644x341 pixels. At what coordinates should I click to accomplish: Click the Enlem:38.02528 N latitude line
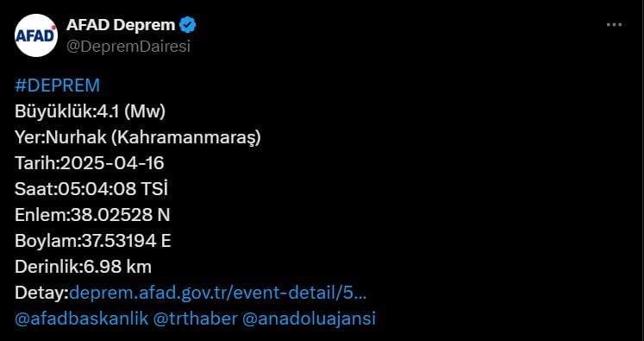(x=92, y=215)
